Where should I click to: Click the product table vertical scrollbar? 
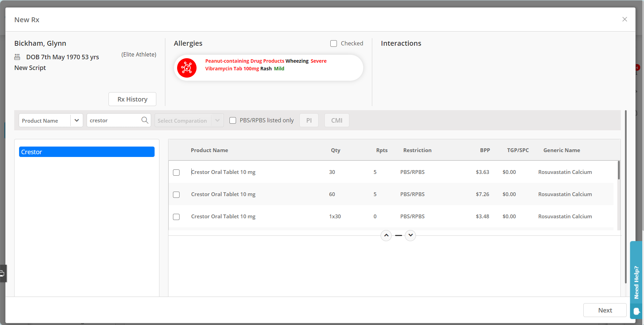click(619, 170)
